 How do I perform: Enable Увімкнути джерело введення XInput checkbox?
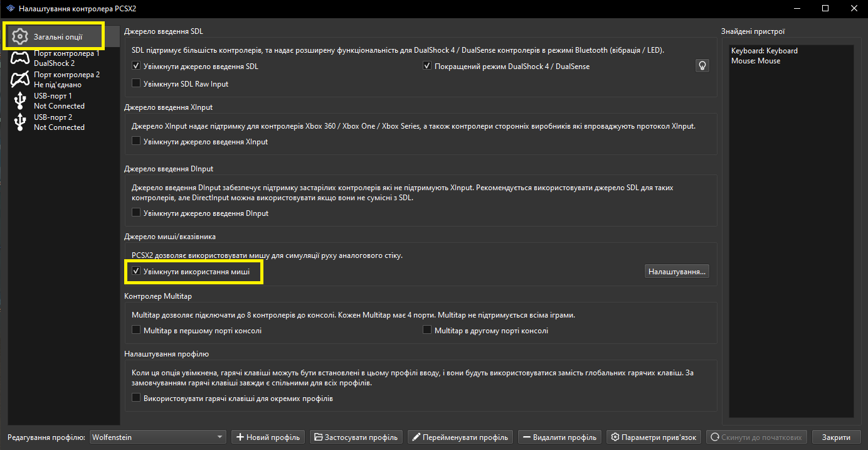click(x=136, y=142)
